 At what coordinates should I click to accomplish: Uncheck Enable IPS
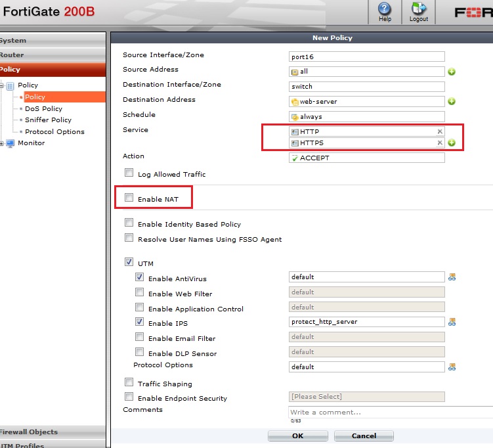point(139,321)
